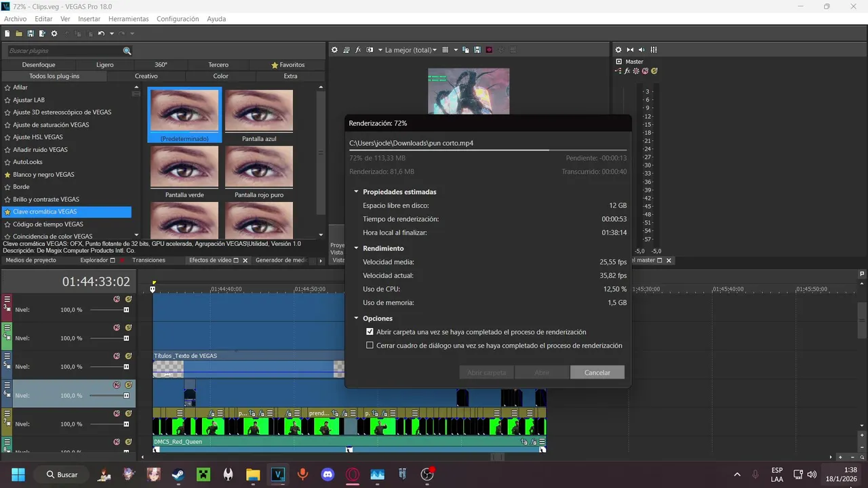868x488 pixels.
Task: Click the Render As icon in the toolbar
Action: coord(42,33)
